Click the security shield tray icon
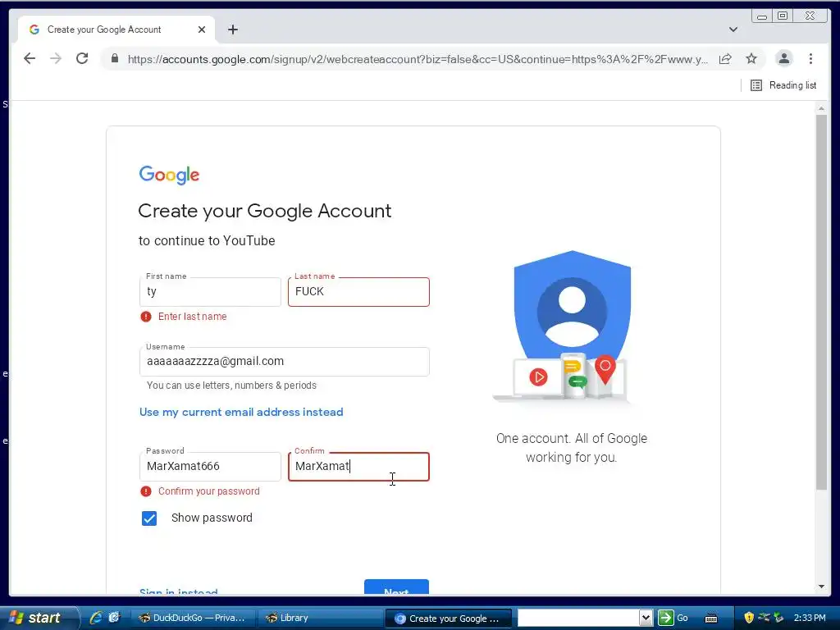 749,618
